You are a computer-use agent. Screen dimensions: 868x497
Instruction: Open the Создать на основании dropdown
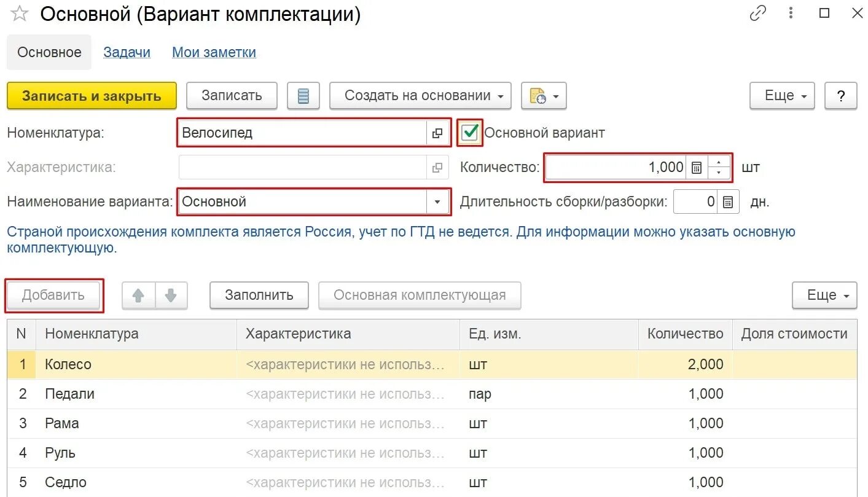(x=420, y=96)
